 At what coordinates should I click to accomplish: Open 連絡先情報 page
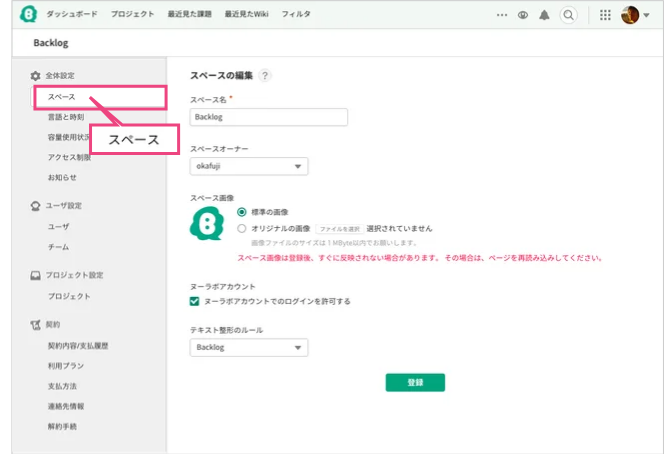tap(66, 406)
